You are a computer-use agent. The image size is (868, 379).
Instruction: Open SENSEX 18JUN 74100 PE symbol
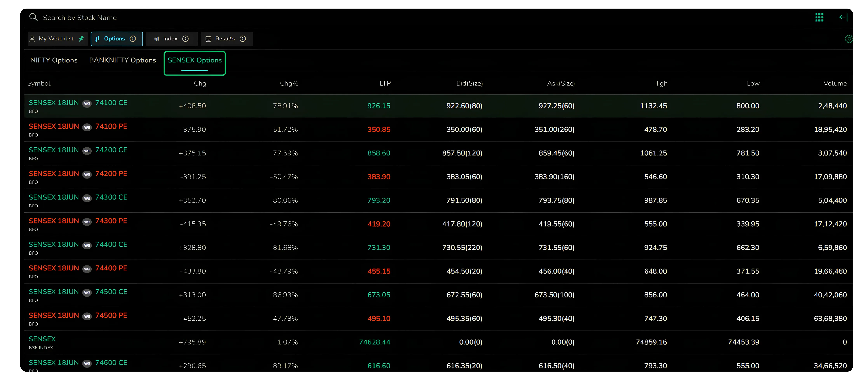coord(78,126)
